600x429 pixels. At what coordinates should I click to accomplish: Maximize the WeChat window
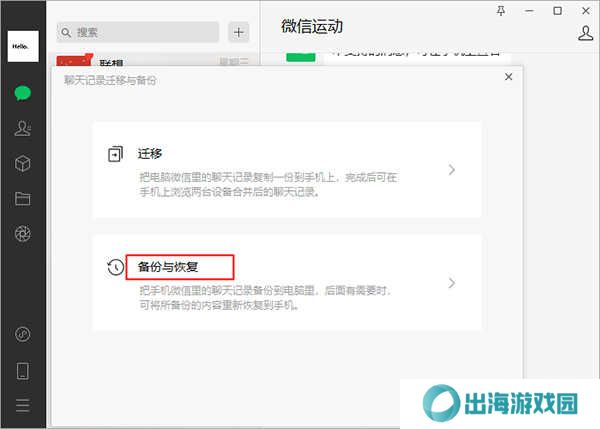coord(558,11)
